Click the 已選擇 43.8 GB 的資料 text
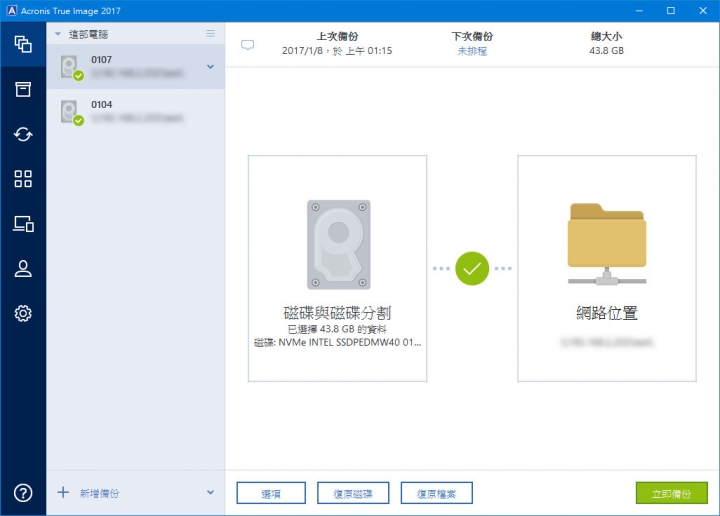 pyautogui.click(x=337, y=329)
